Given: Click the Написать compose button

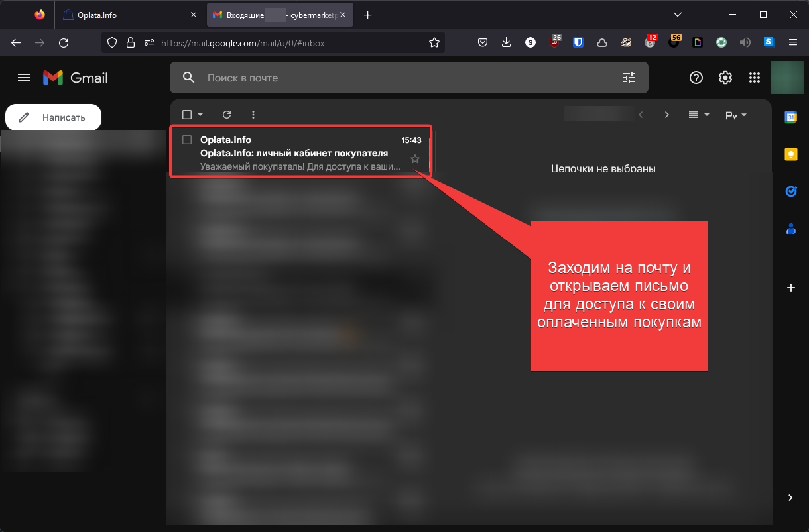Looking at the screenshot, I should pos(54,117).
